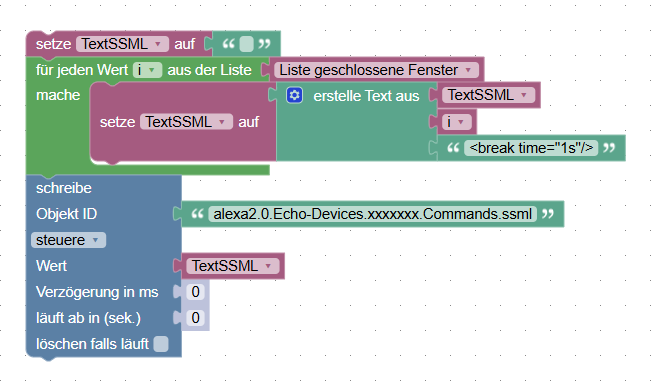
Task: Open gear settings on erstelle Text aus block
Action: 294,95
